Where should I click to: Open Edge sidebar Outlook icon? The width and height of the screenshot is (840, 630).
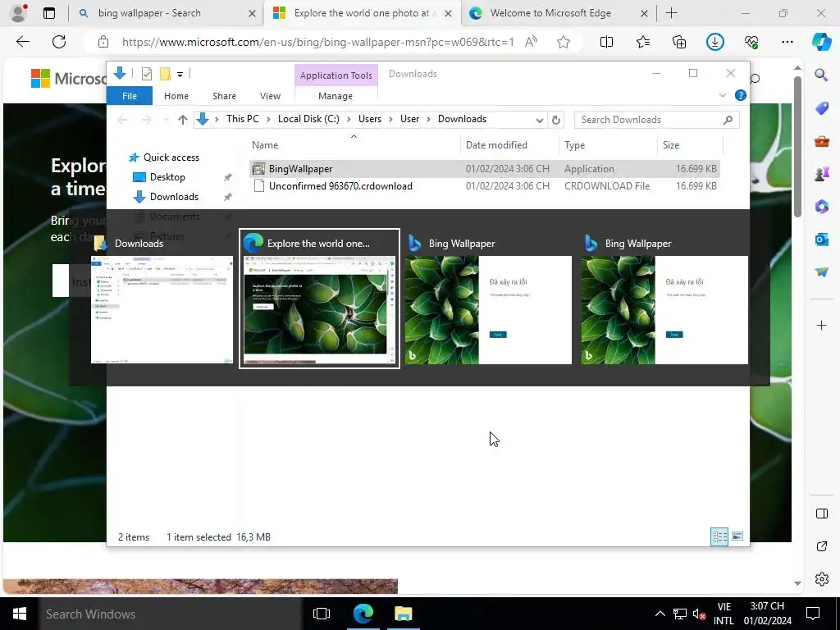click(821, 239)
